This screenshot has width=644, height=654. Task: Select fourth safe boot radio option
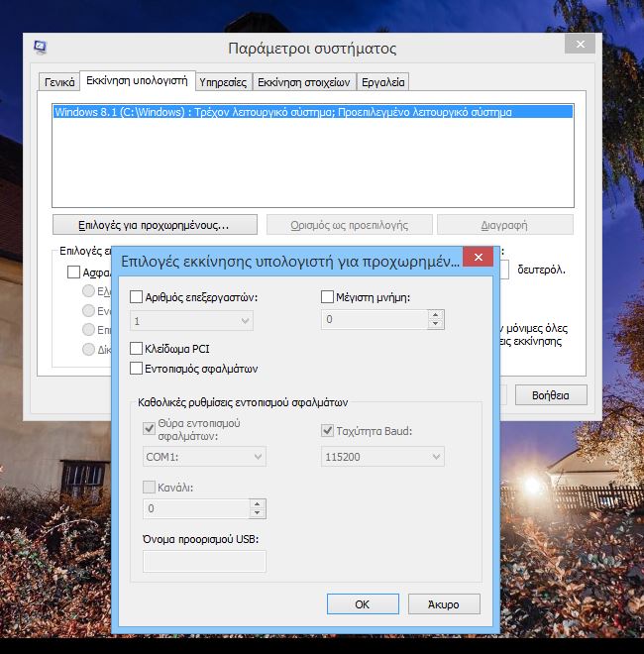pos(88,349)
